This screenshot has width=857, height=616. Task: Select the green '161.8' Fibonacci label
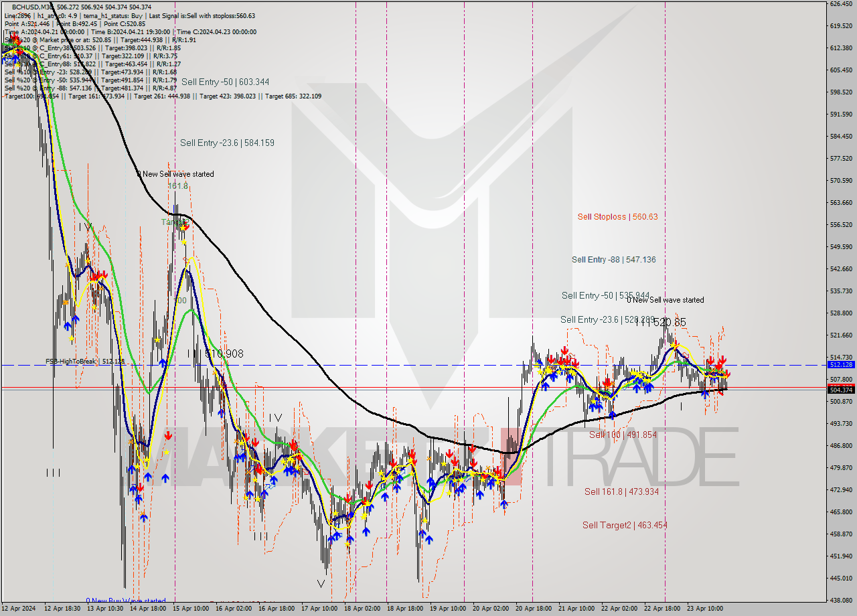tap(177, 185)
